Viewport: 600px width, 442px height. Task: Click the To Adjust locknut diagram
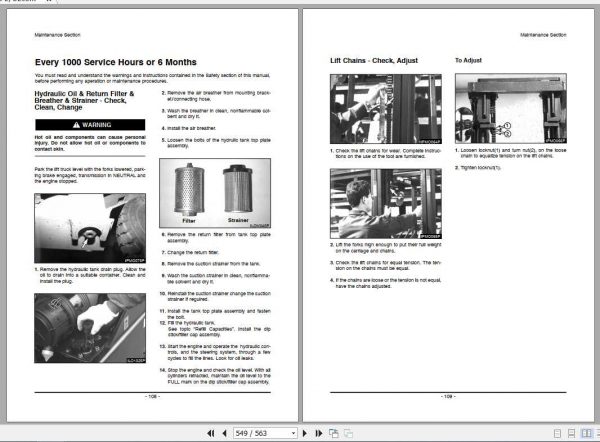pyautogui.click(x=511, y=108)
